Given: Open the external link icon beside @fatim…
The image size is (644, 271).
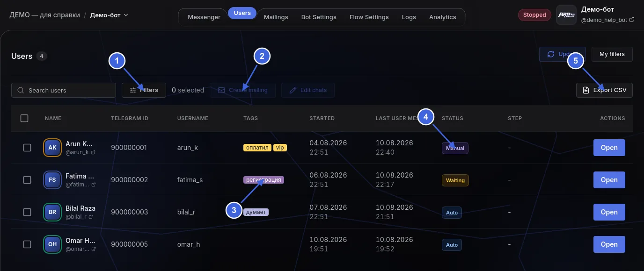Looking at the screenshot, I should (93, 185).
